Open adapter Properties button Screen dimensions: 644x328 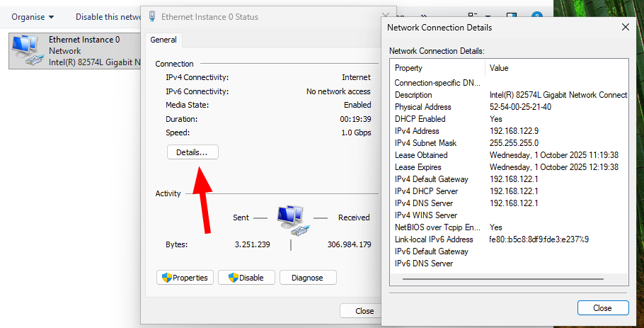point(185,278)
